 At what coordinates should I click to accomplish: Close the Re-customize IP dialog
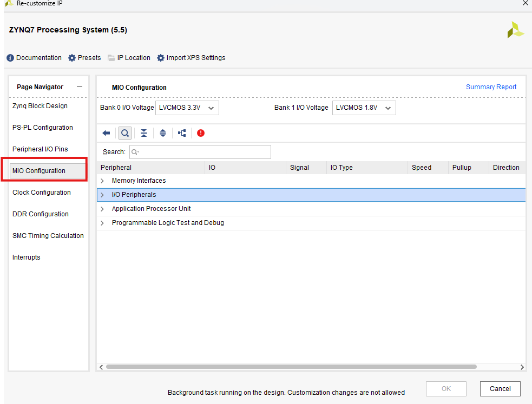[525, 3]
